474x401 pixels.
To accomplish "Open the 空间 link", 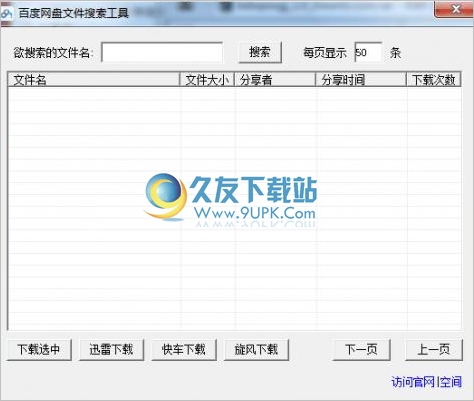I will [451, 382].
